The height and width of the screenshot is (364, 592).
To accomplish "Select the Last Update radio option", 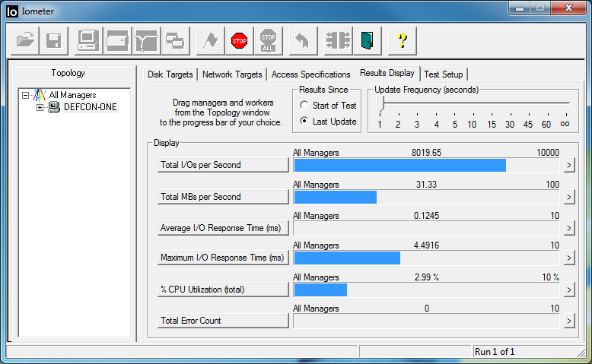I will 304,122.
